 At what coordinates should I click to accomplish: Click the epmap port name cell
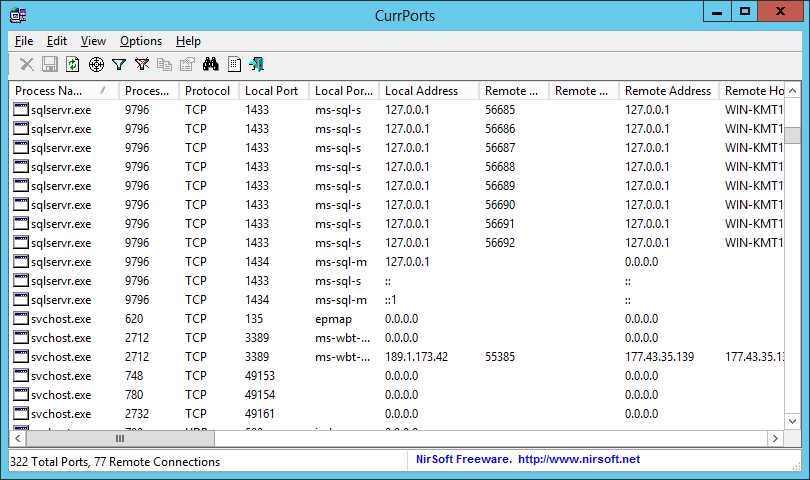tap(333, 319)
